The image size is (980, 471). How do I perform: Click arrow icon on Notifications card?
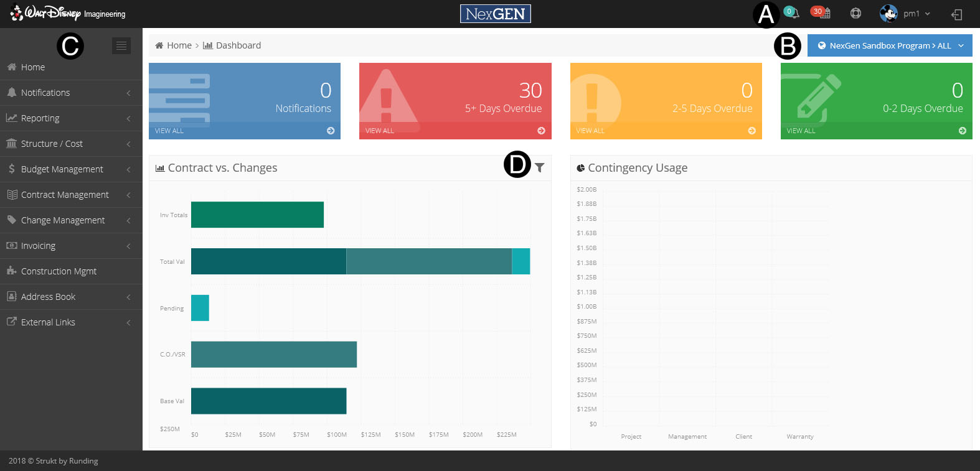pyautogui.click(x=331, y=131)
